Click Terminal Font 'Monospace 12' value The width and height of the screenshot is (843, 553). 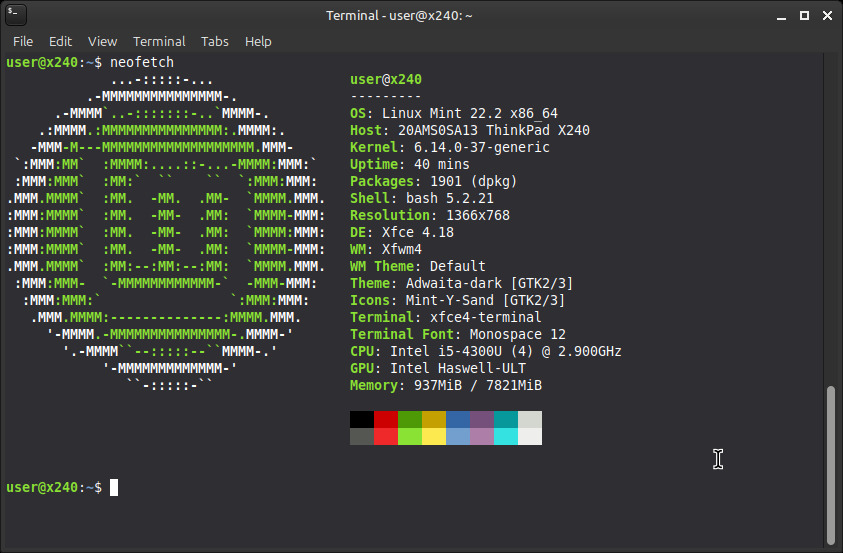coord(518,335)
